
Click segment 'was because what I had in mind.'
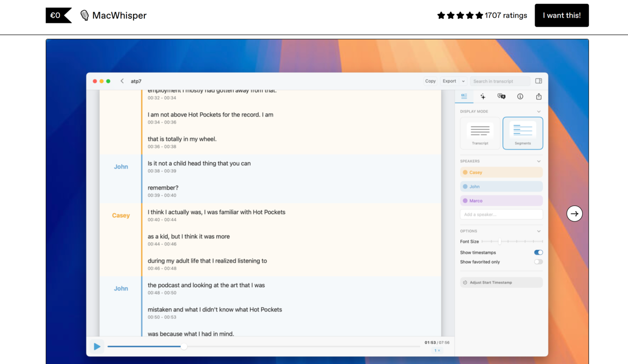[191, 334]
